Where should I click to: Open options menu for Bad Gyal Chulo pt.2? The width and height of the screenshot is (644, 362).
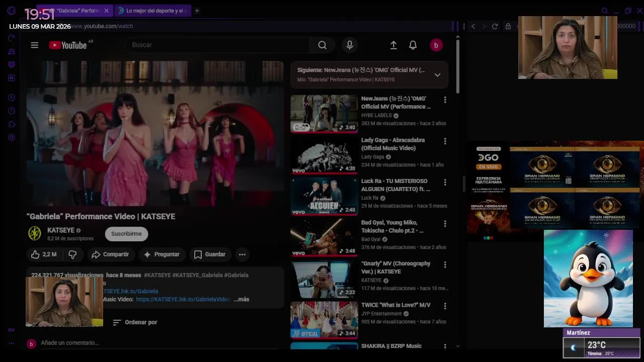click(445, 224)
